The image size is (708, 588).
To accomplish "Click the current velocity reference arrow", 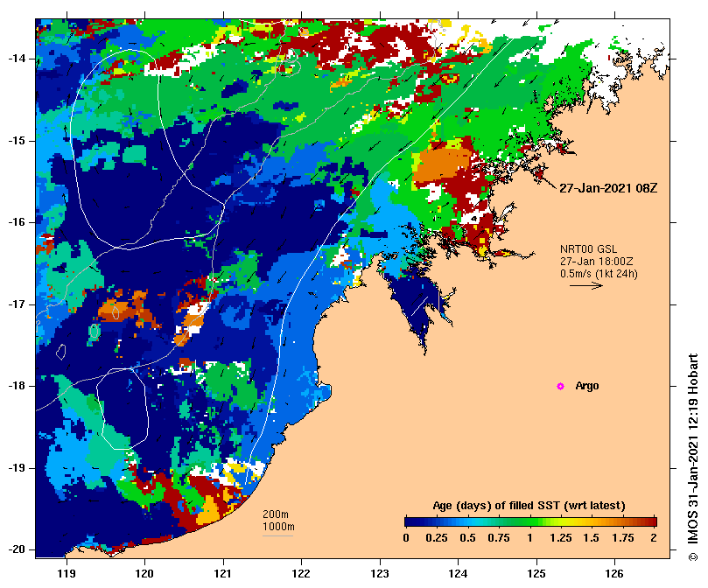I will coord(586,285).
